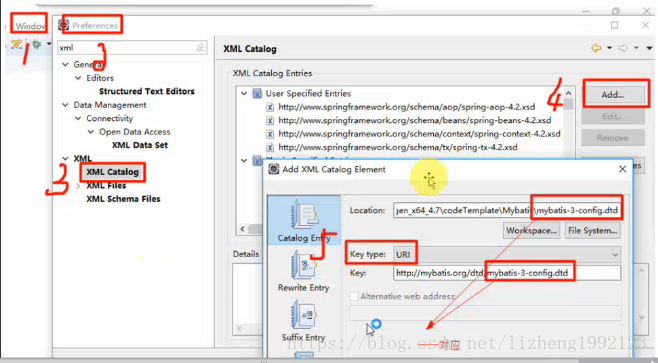
Task: Collapse the XML tree node
Action: click(x=65, y=159)
